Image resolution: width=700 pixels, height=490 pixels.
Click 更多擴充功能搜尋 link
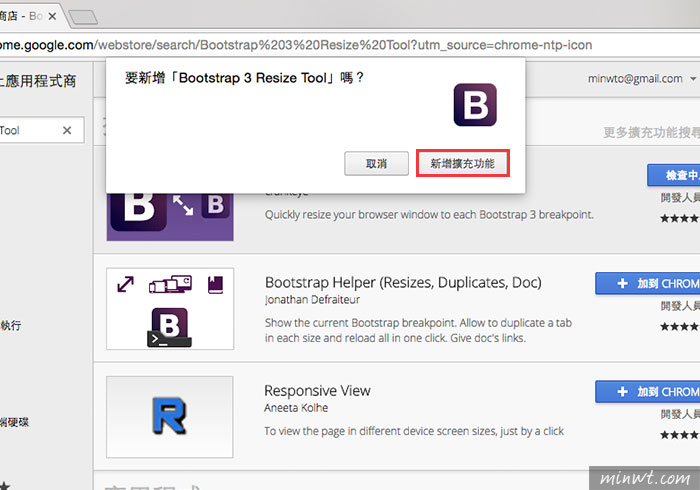651,132
